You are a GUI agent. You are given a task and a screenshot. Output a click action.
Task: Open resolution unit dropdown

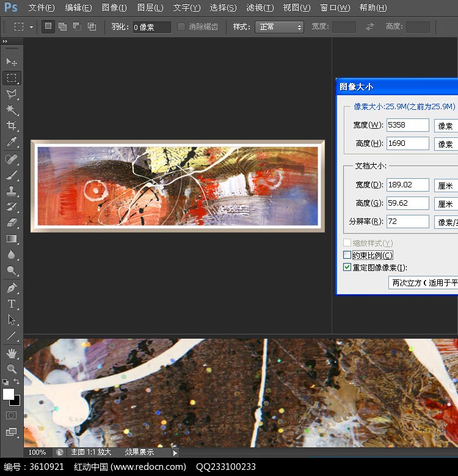446,222
